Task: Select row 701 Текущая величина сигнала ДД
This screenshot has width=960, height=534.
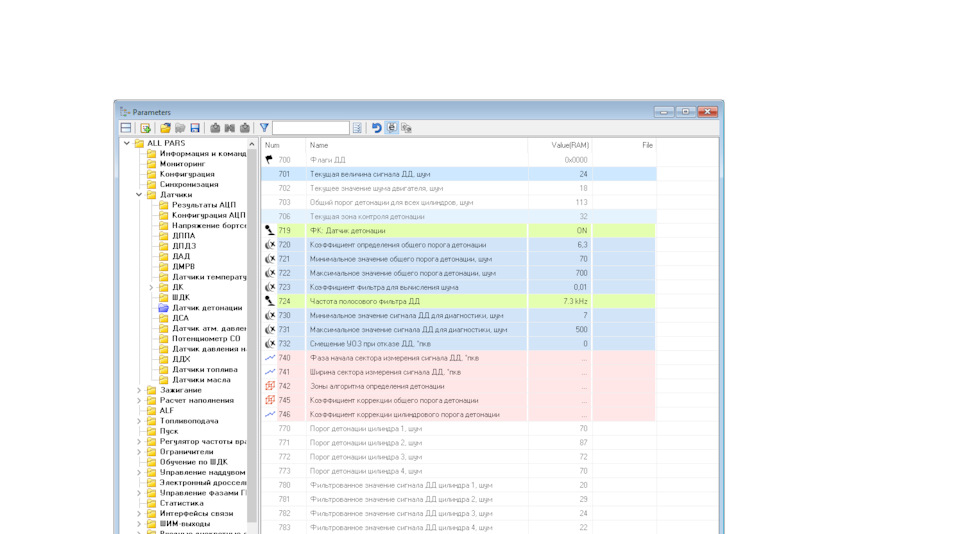Action: click(x=459, y=174)
